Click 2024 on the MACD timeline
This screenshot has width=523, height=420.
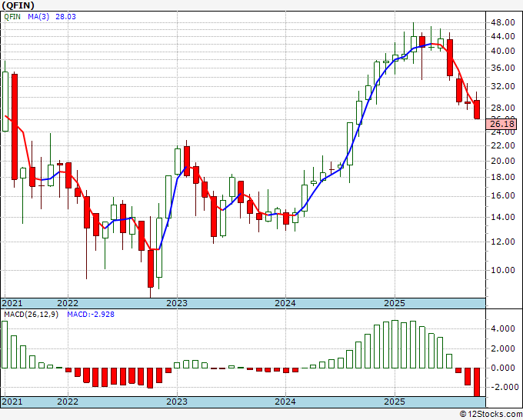coord(285,402)
